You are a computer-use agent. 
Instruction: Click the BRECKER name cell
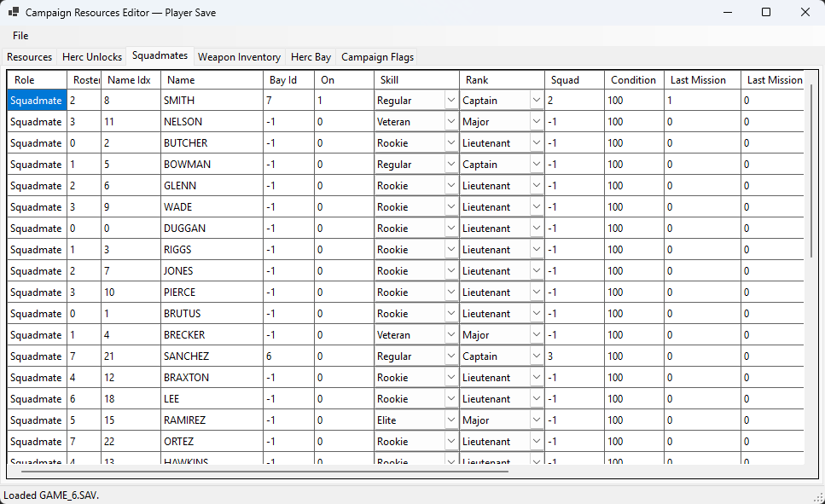pyautogui.click(x=212, y=334)
